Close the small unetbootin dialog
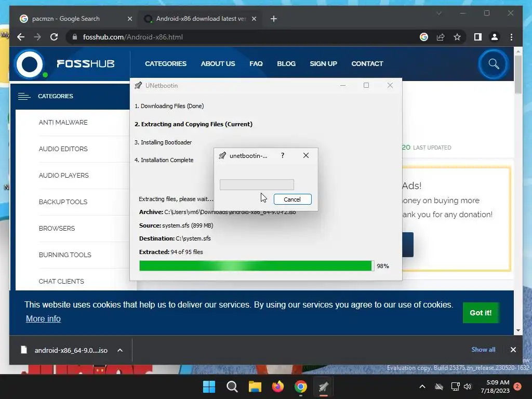Screen dimensions: 532x399 [x=305, y=155]
